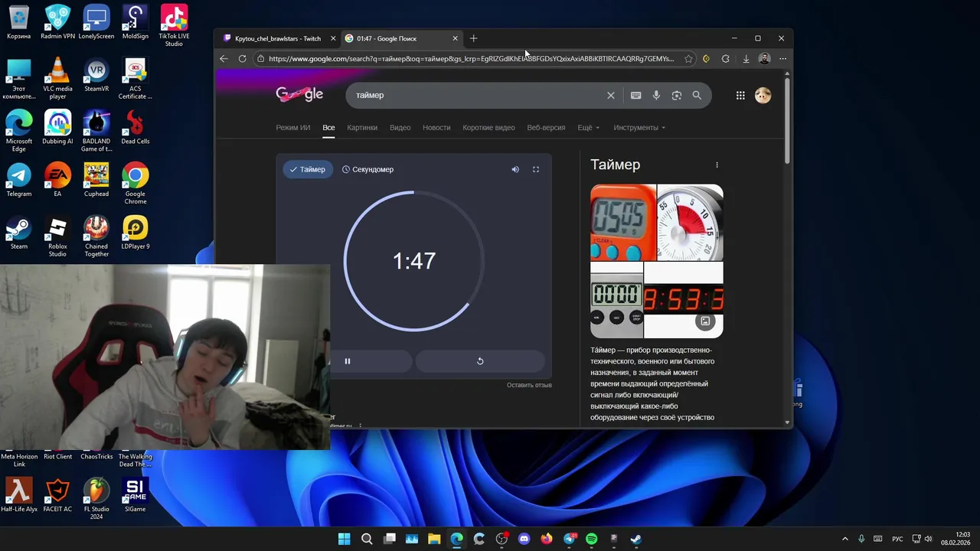Go back in the browser
The image size is (980, 551).
click(x=224, y=59)
